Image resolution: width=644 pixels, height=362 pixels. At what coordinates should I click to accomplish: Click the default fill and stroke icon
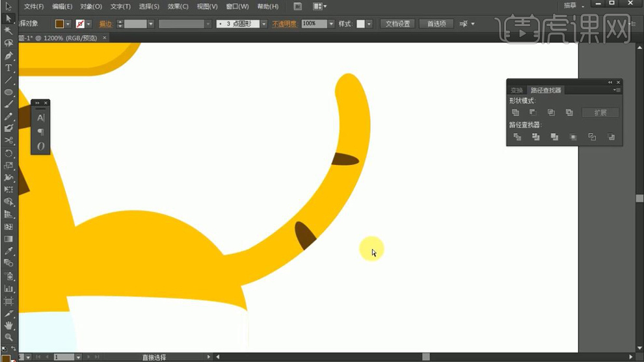point(4,349)
